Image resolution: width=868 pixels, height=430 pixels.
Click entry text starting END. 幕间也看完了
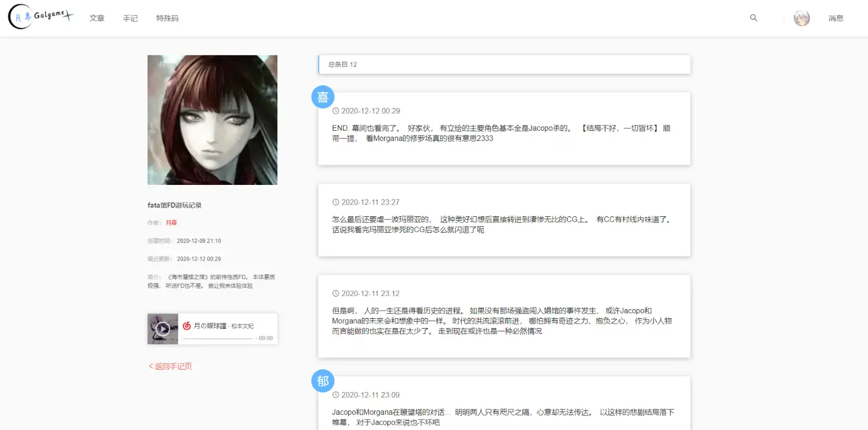point(501,133)
